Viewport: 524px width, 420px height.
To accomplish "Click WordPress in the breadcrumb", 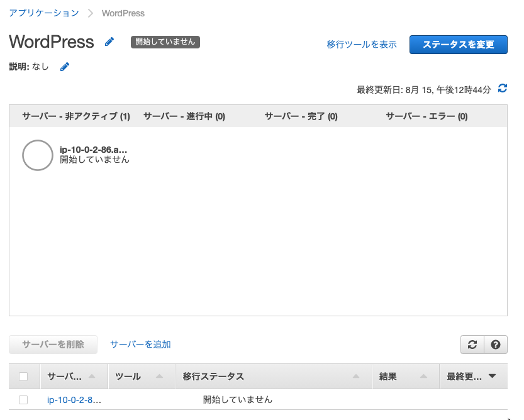I will pyautogui.click(x=123, y=13).
